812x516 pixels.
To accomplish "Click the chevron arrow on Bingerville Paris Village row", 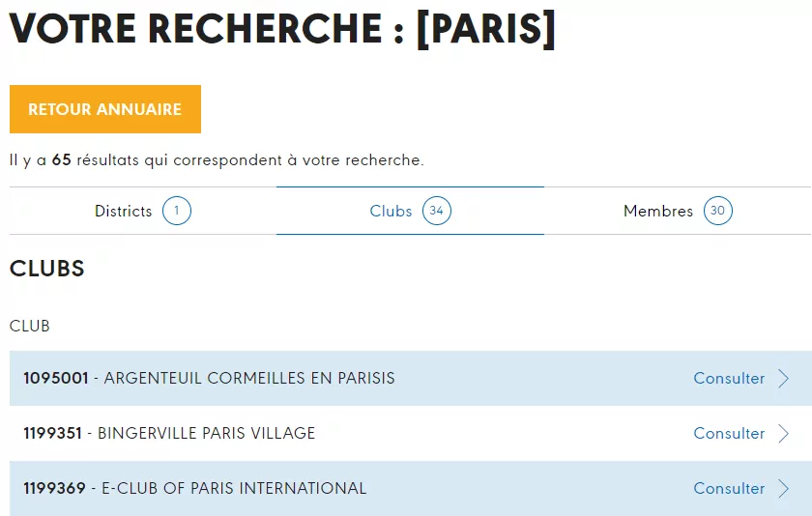I will [784, 433].
